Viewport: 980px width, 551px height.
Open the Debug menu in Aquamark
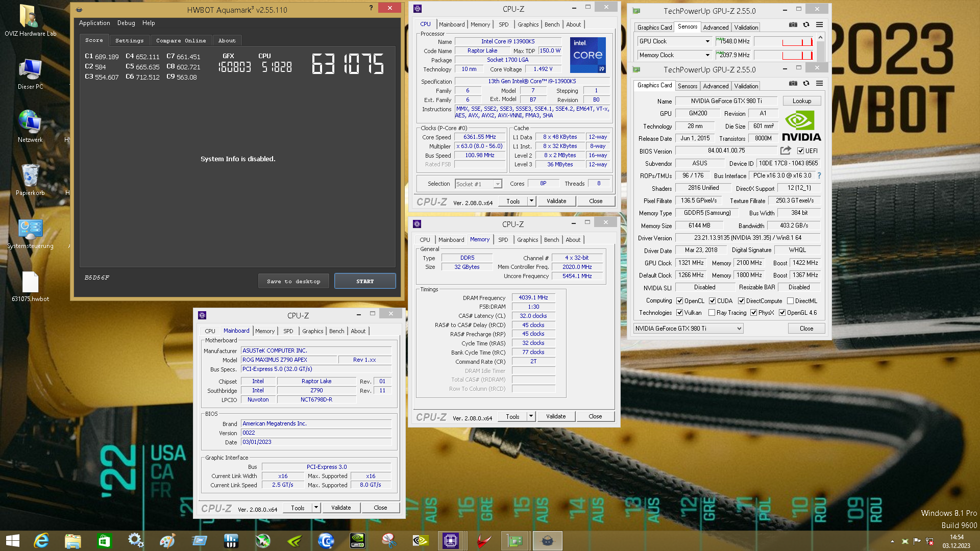point(126,23)
